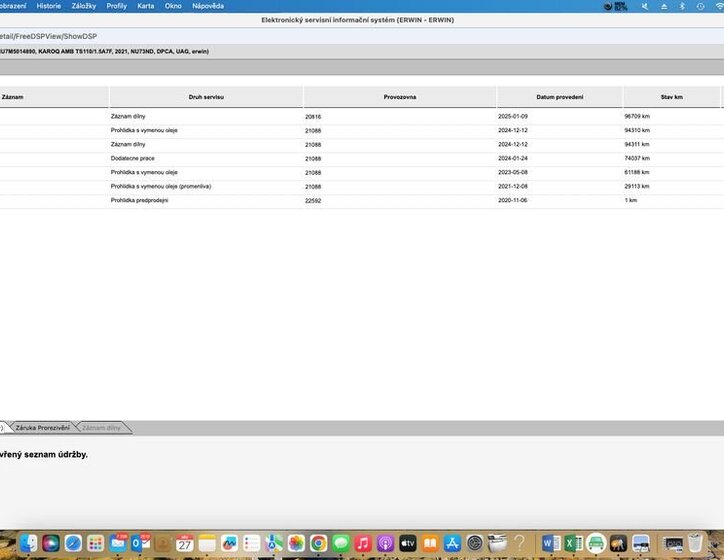Launch Microsoft Word from the Dock
Viewport: 724px width, 560px height.
pyautogui.click(x=550, y=543)
